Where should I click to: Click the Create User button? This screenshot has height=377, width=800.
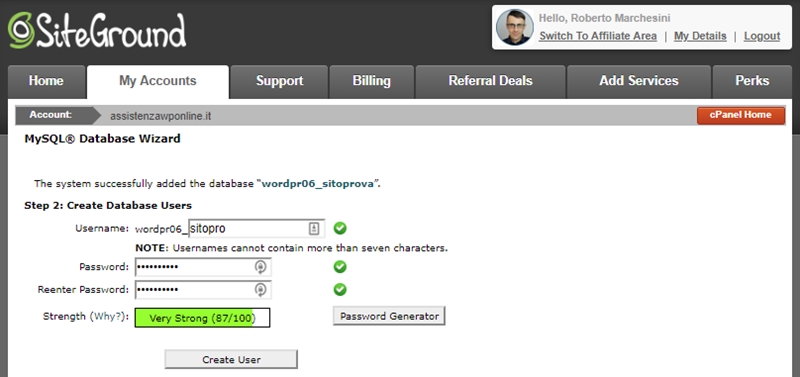point(231,360)
